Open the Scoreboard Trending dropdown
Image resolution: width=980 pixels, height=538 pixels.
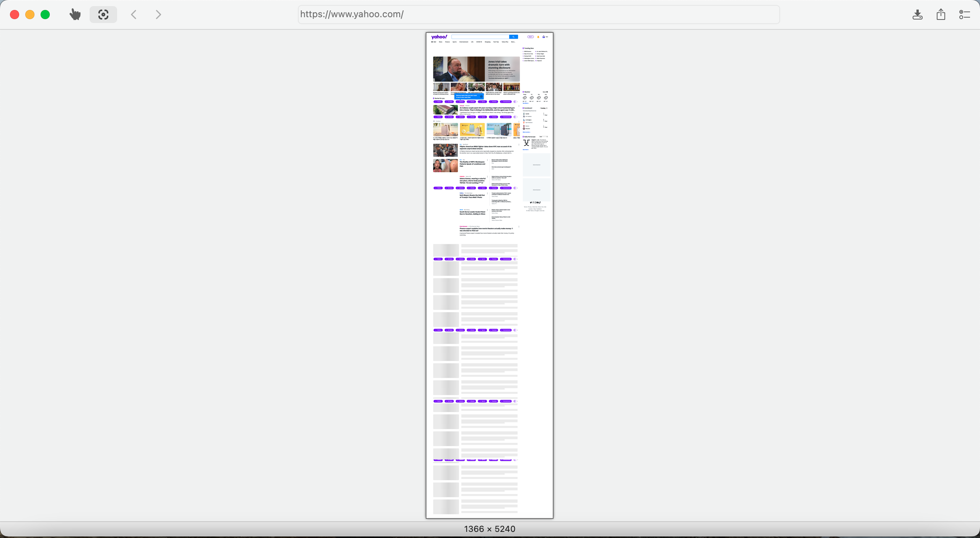coord(544,108)
